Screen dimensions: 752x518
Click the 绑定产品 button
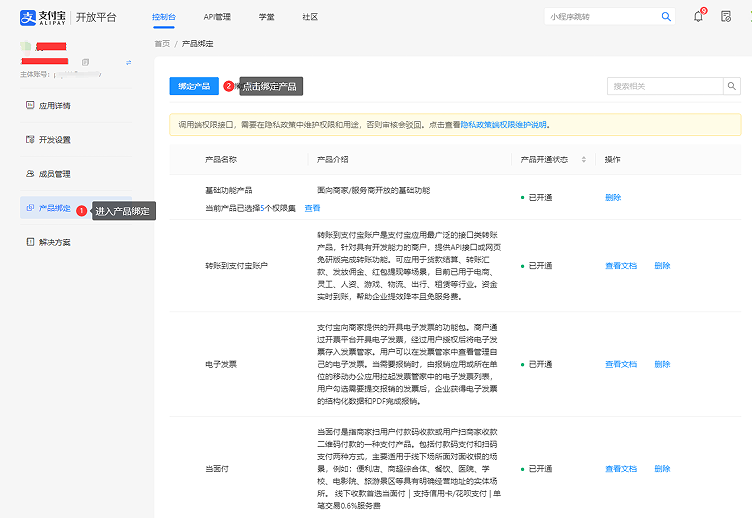pos(193,87)
